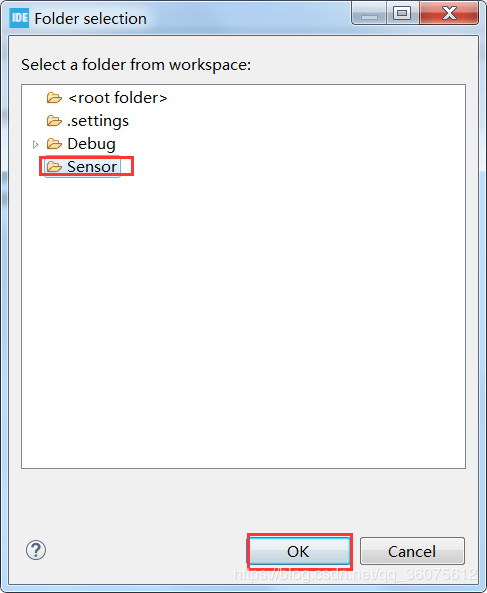The height and width of the screenshot is (593, 487).
Task: Select the .settings folder label
Action: pos(98,121)
